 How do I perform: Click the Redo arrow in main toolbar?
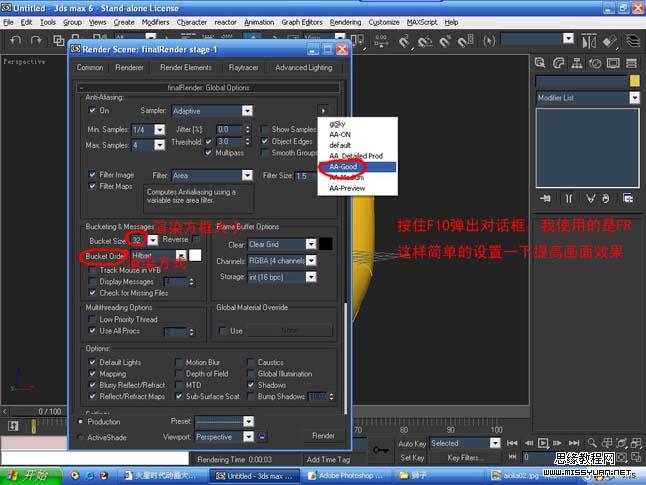[x=36, y=40]
